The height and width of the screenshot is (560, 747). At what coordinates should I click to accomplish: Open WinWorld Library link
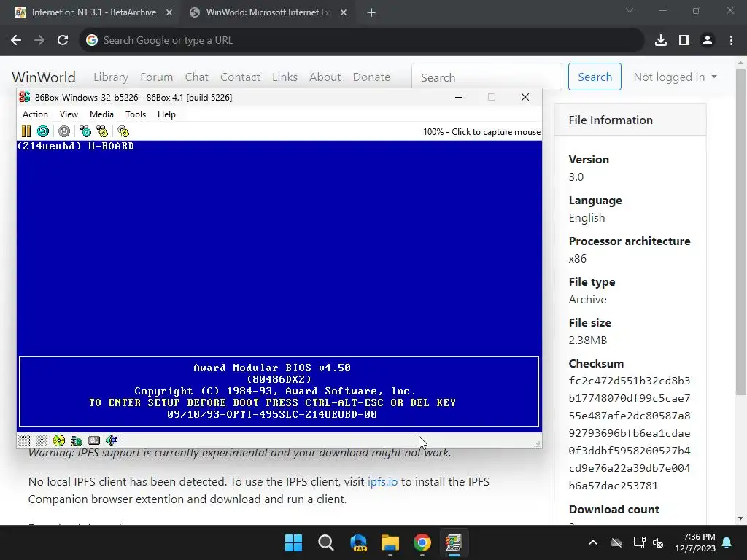[111, 77]
